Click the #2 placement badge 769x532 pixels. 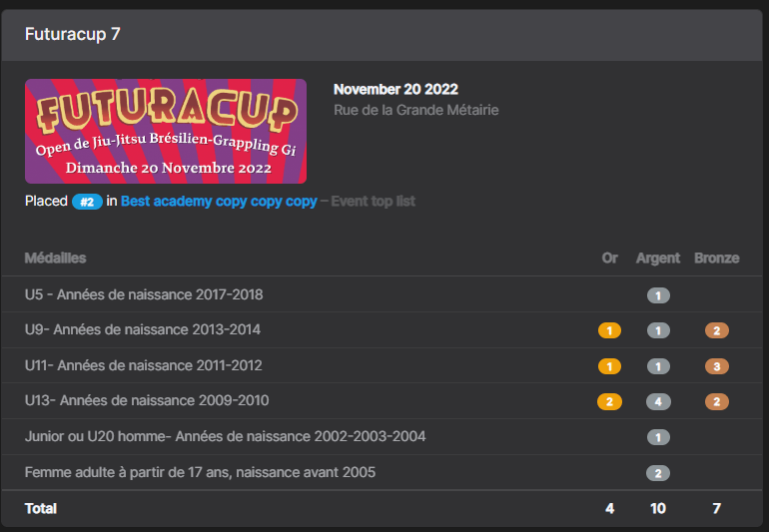pos(87,202)
